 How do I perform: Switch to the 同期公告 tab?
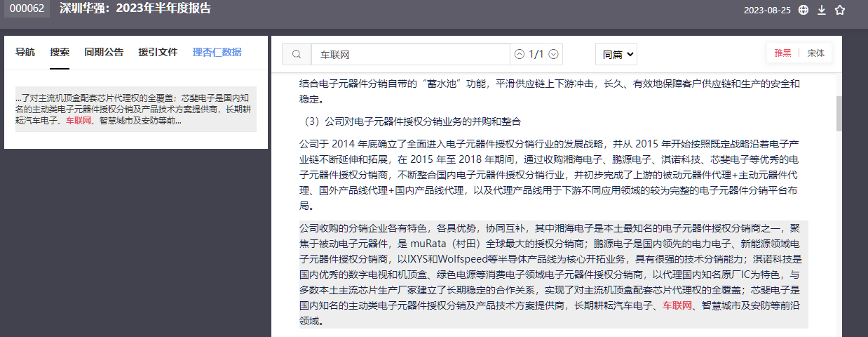[x=104, y=52]
